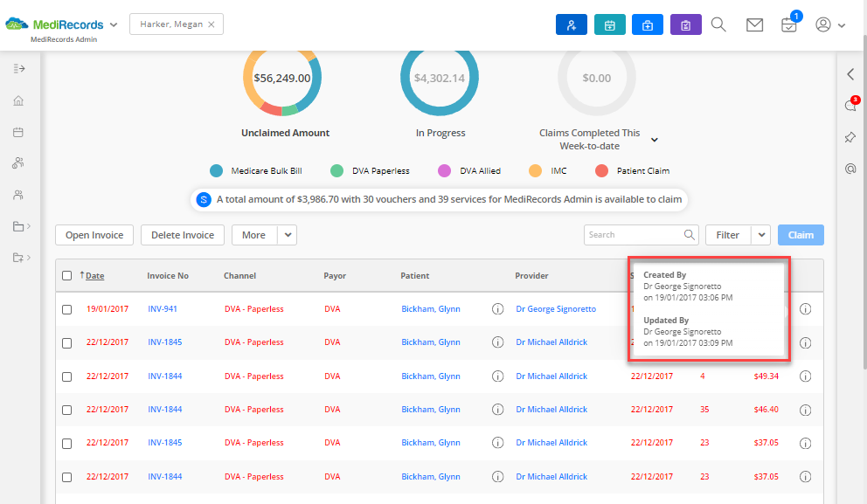867x504 pixels.
Task: Open provider link Dr George Signoretto
Action: pyautogui.click(x=556, y=309)
